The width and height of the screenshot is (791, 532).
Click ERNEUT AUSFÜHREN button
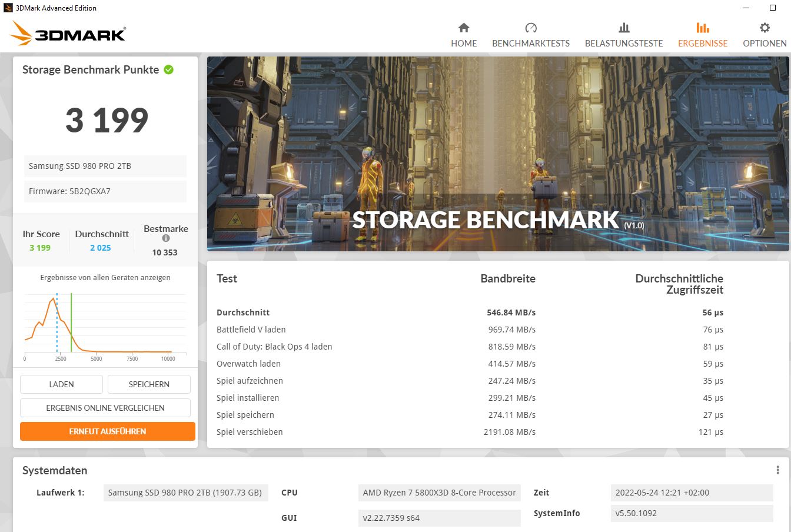[107, 431]
